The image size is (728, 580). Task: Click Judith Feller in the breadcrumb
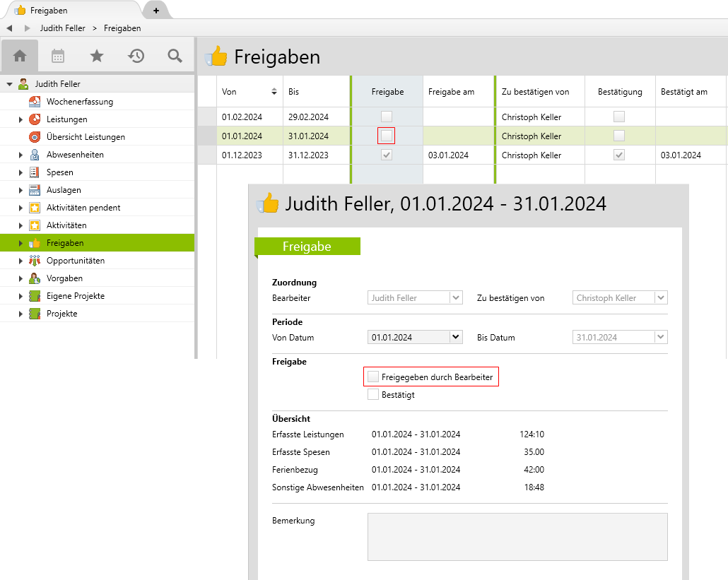pos(62,28)
